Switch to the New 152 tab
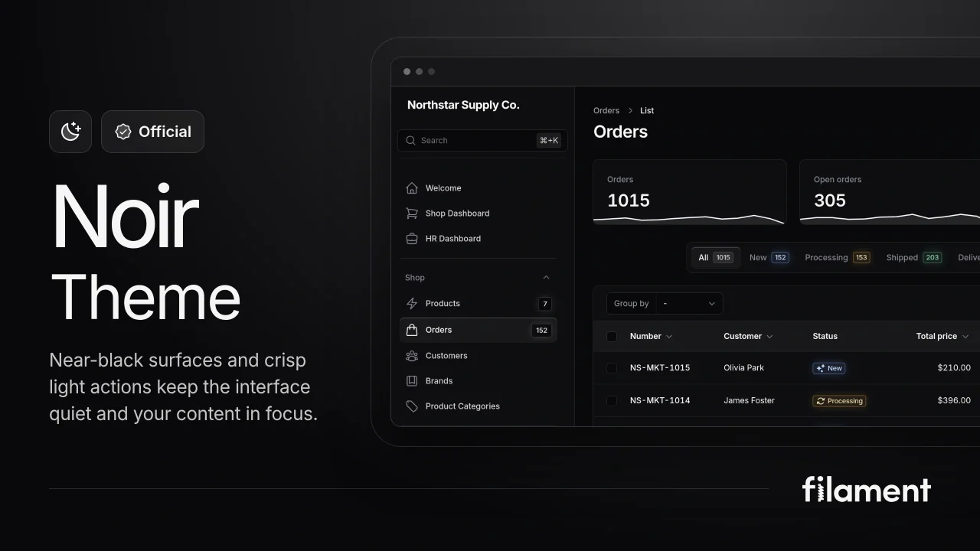The height and width of the screenshot is (551, 980). coord(769,258)
